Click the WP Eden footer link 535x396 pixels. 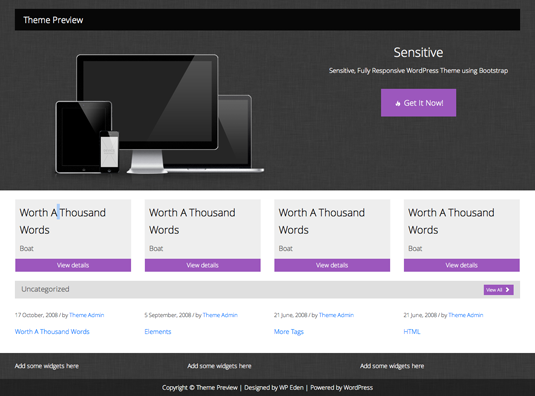[x=291, y=387]
